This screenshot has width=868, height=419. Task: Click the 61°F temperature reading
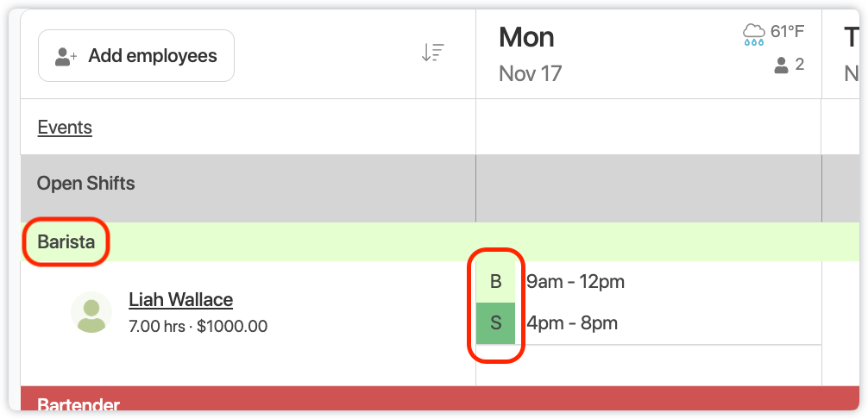click(x=787, y=33)
